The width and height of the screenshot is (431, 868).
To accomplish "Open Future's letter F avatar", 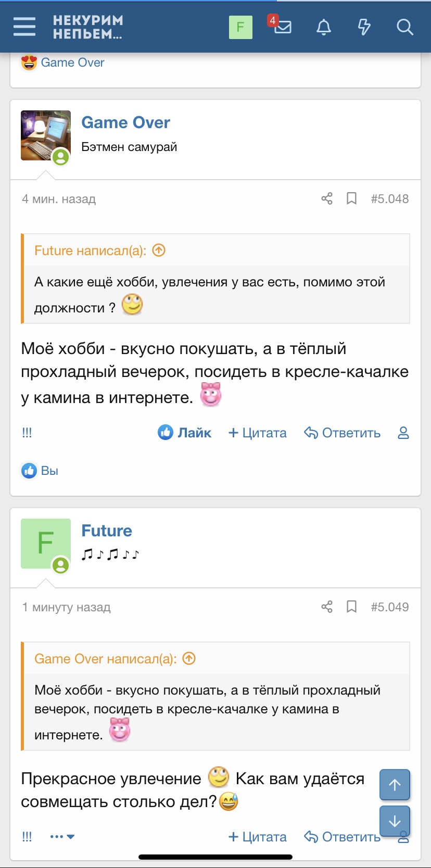I will click(46, 543).
